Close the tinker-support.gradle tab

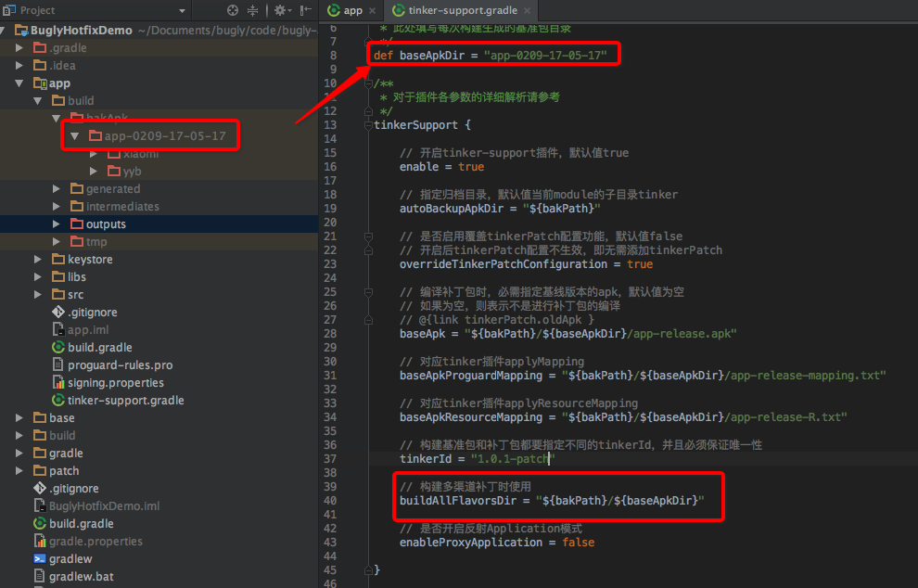coord(527,10)
